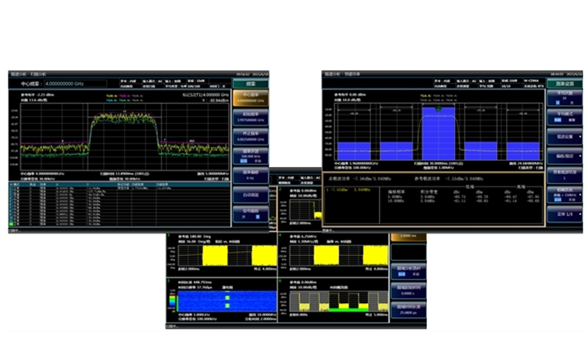Click marker 12 at the spectrum trace peak

point(124,113)
